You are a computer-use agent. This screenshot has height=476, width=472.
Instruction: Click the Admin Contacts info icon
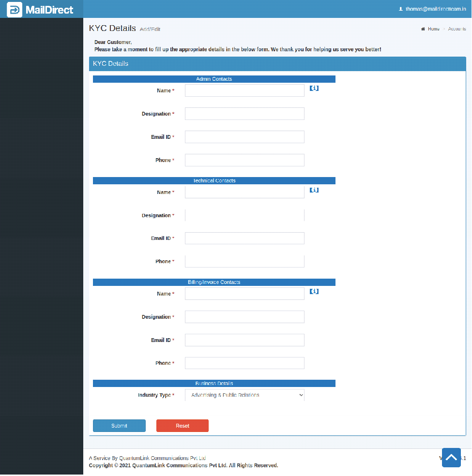(x=314, y=89)
